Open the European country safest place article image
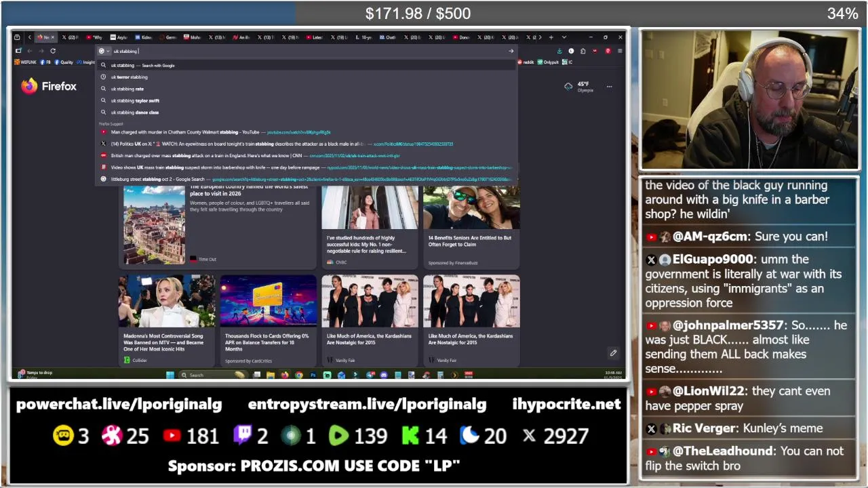The image size is (868, 488). tap(154, 224)
